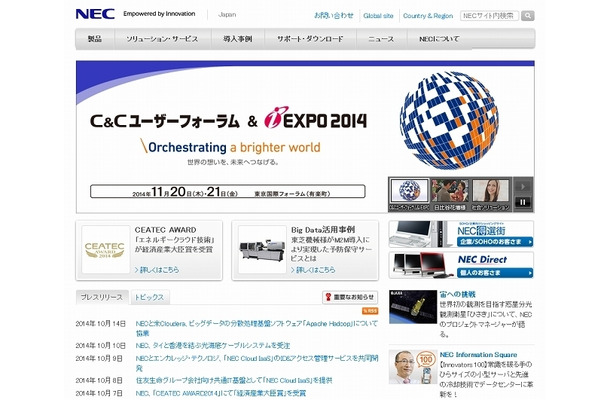Switch to the トピックス tab

click(149, 297)
